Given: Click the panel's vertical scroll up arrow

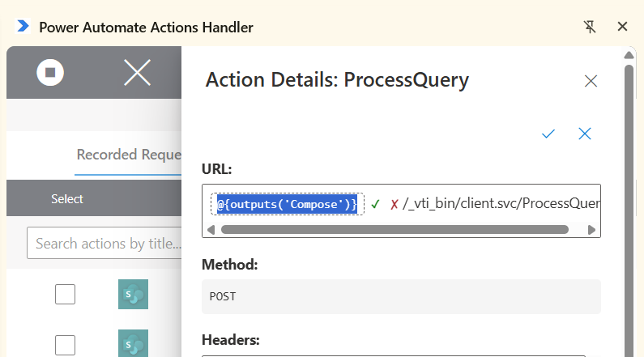Looking at the screenshot, I should coord(629,55).
